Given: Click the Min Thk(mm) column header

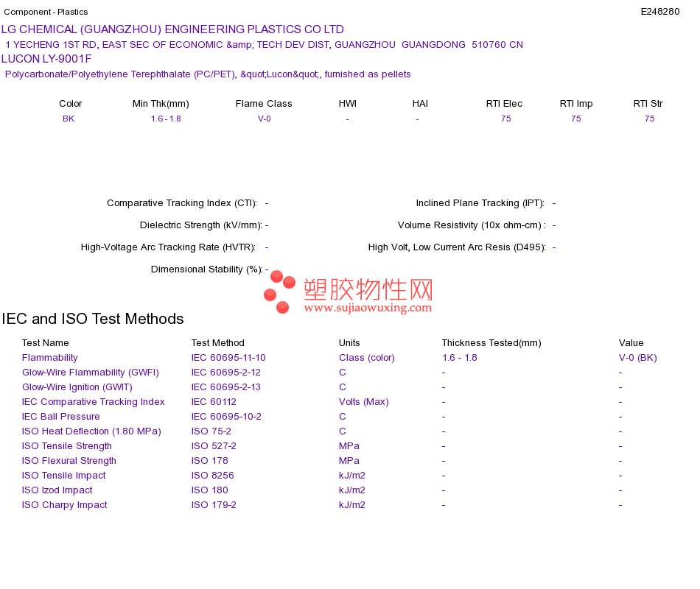Looking at the screenshot, I should click(x=161, y=104).
